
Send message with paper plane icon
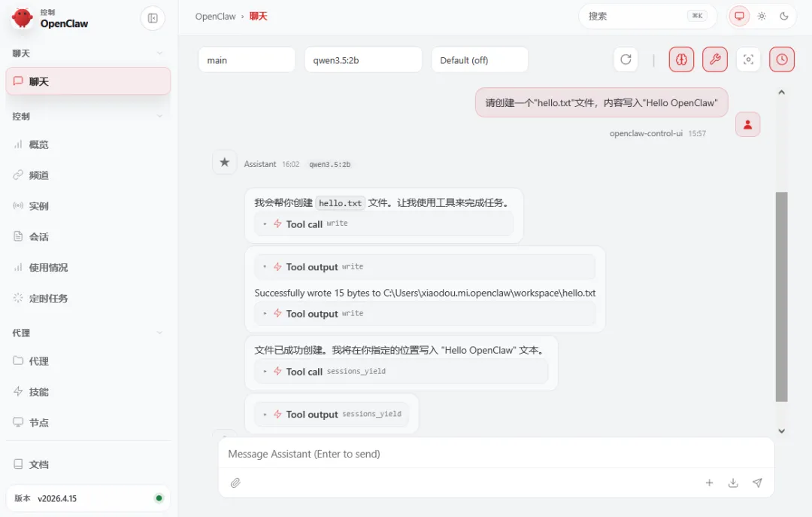tap(757, 483)
